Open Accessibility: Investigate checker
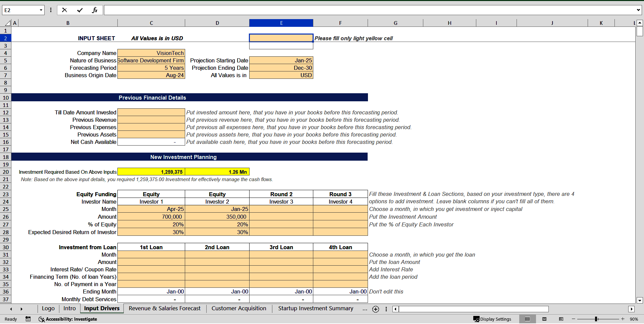 tap(68, 319)
